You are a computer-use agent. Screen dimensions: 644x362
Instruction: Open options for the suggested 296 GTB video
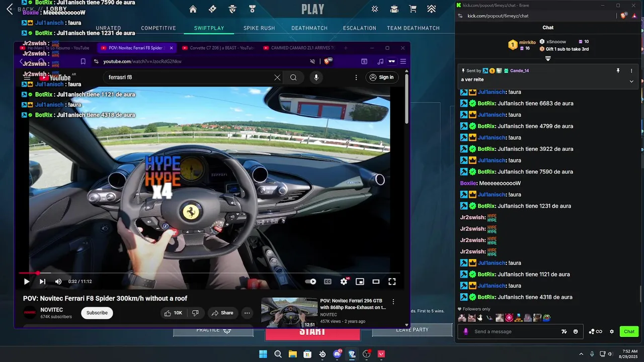(x=393, y=302)
